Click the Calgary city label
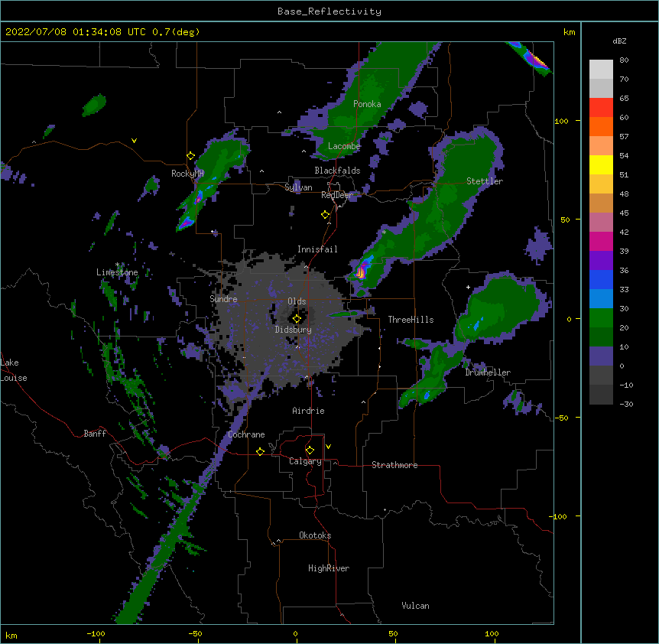Viewport: 659px width, 644px height. tap(305, 461)
